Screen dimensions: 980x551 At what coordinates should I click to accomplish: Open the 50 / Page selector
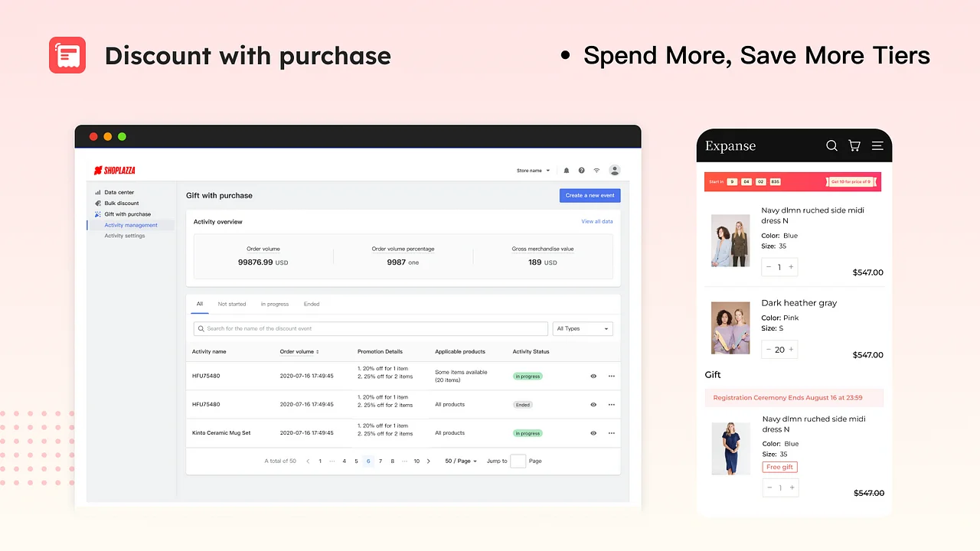[460, 461]
